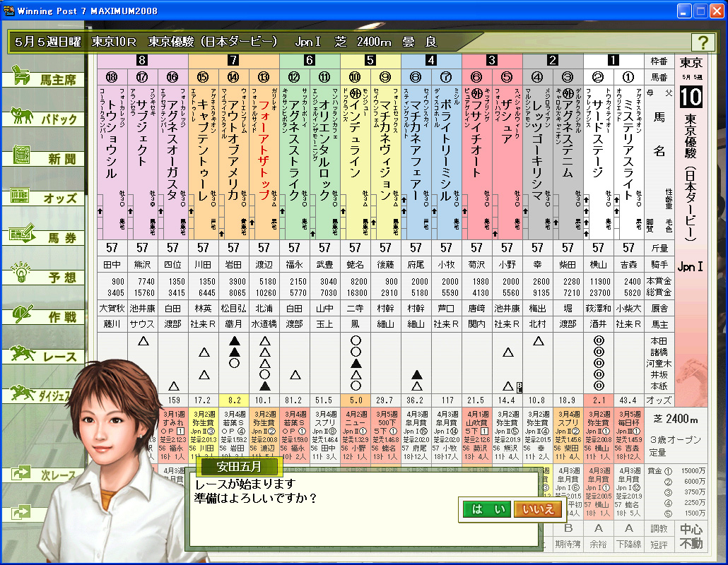Click the odds value 8.2
Screen dimensions: 728x565
[x=234, y=400]
